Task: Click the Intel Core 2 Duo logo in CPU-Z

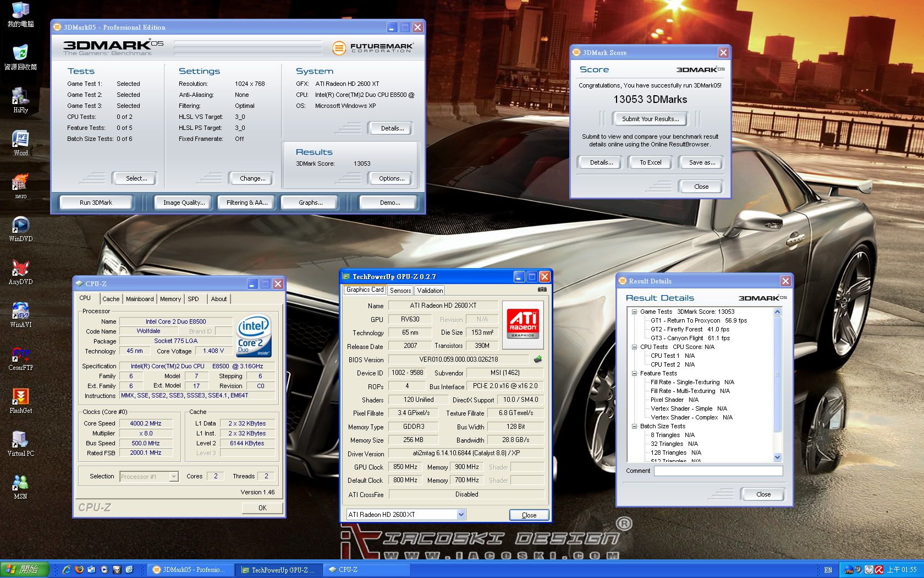Action: 254,336
